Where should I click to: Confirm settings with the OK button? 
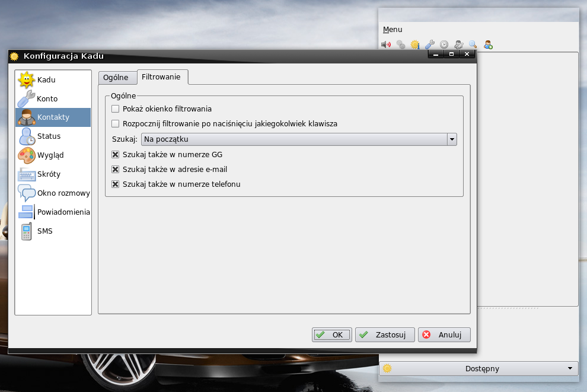click(x=331, y=334)
